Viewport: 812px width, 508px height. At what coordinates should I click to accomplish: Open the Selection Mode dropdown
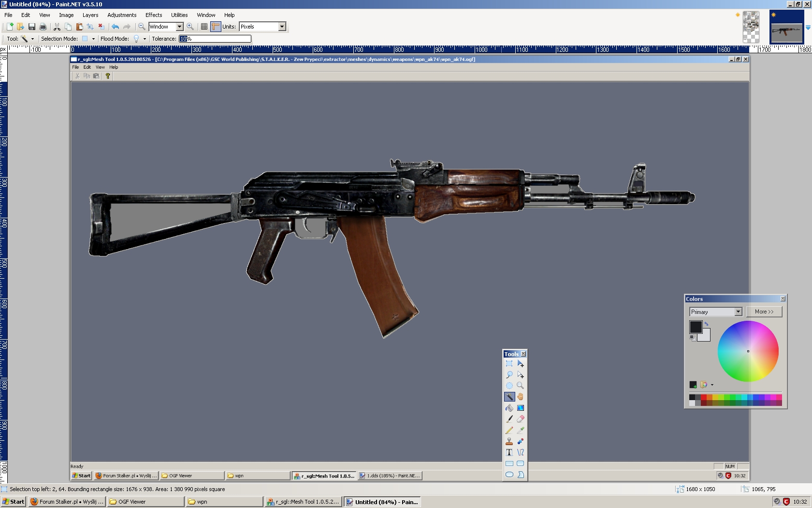click(93, 39)
